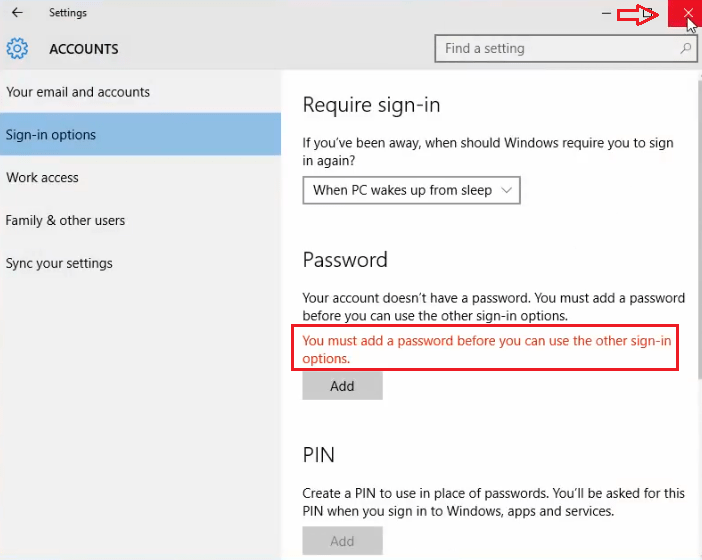
Task: Add a password with the Add button
Action: 342,386
